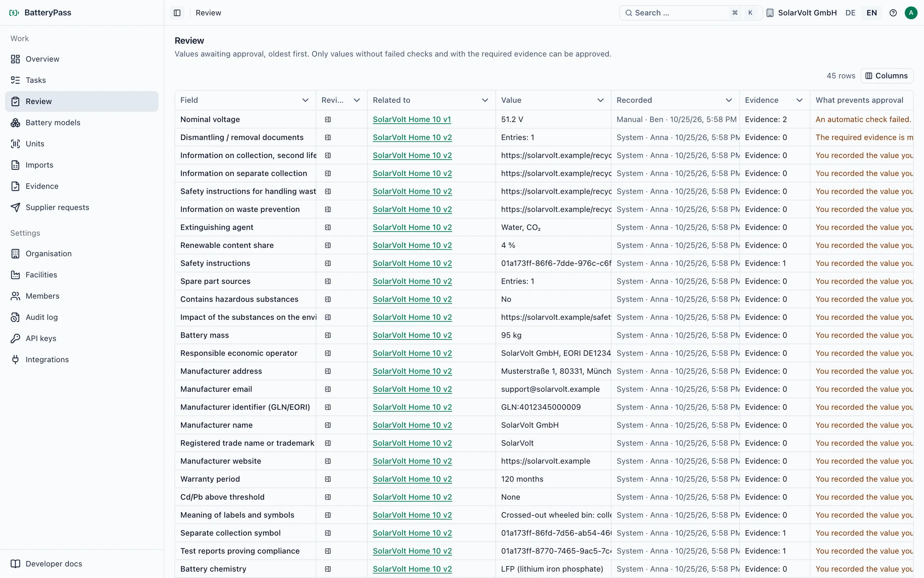The height and width of the screenshot is (578, 924).
Task: Switch language to EN
Action: pyautogui.click(x=872, y=13)
